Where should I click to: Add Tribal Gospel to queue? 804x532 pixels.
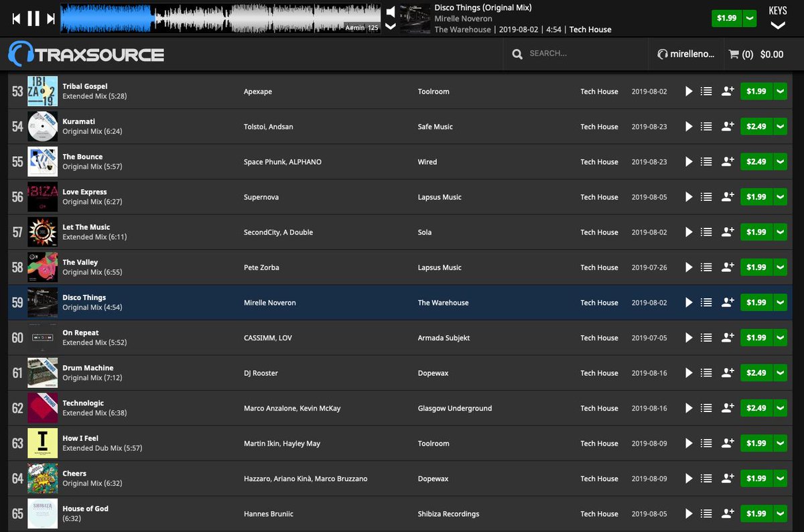coord(706,91)
